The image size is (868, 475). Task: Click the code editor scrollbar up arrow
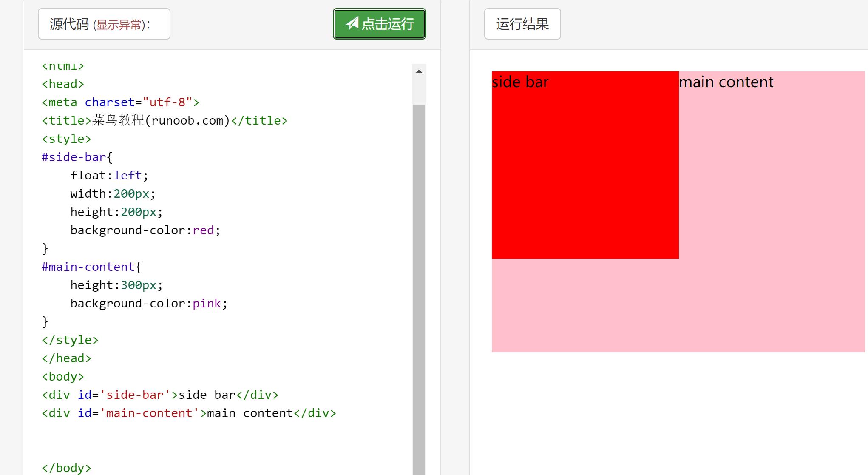[419, 71]
